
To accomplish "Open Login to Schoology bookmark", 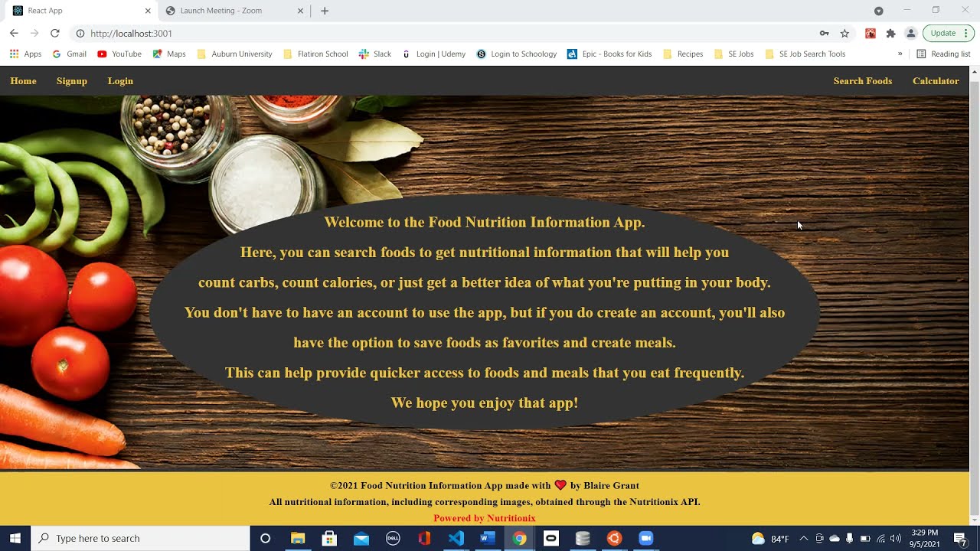I will point(517,54).
